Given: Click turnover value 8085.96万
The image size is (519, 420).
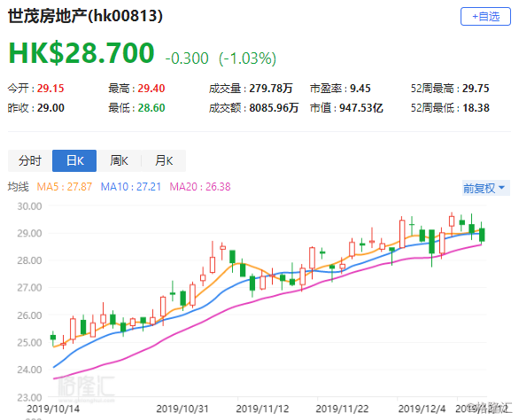Looking at the screenshot, I should click(x=274, y=108).
